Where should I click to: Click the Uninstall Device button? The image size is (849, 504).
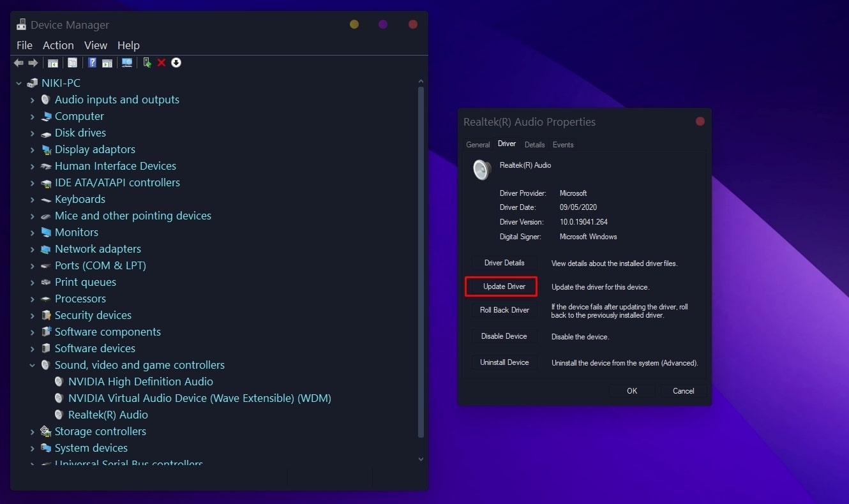click(x=504, y=362)
